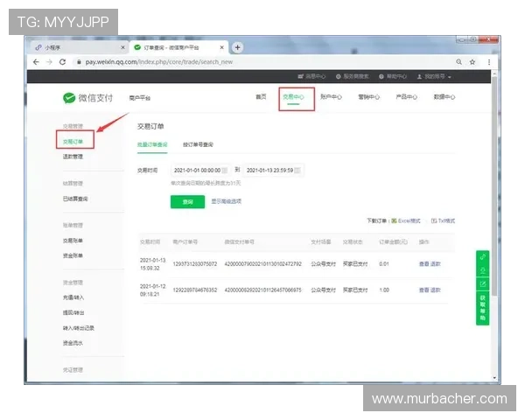The image size is (525, 420).
Task: Select the 订单查询 - 微信商户平台 tab
Action: click(179, 47)
